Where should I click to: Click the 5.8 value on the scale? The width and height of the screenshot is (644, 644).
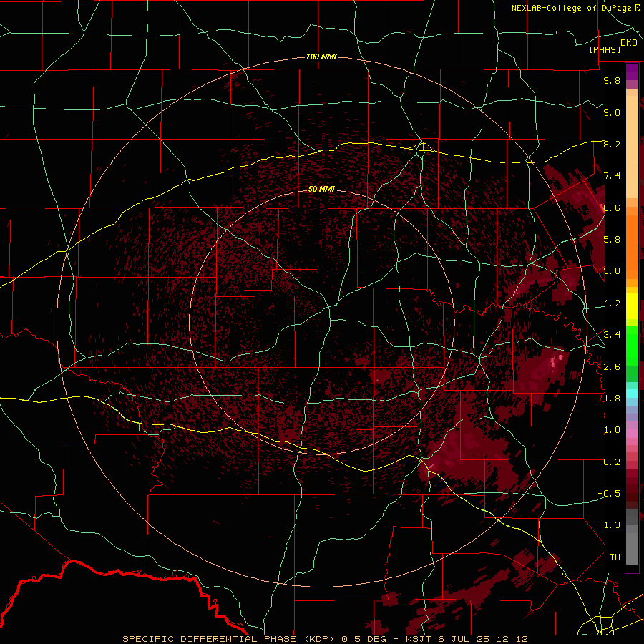(612, 240)
